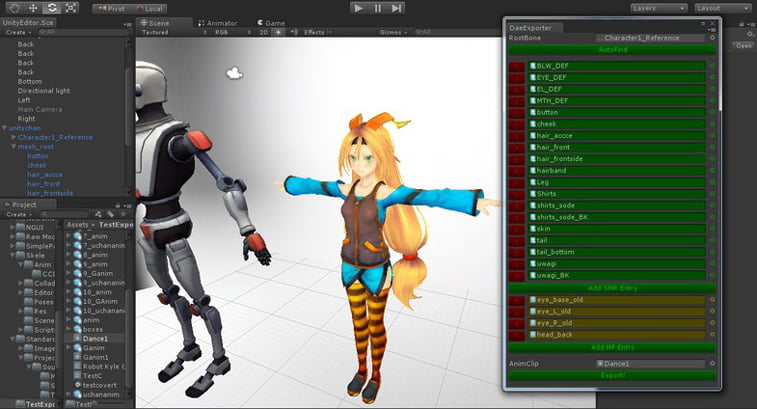Toggle Local handle rotation

tap(149, 9)
